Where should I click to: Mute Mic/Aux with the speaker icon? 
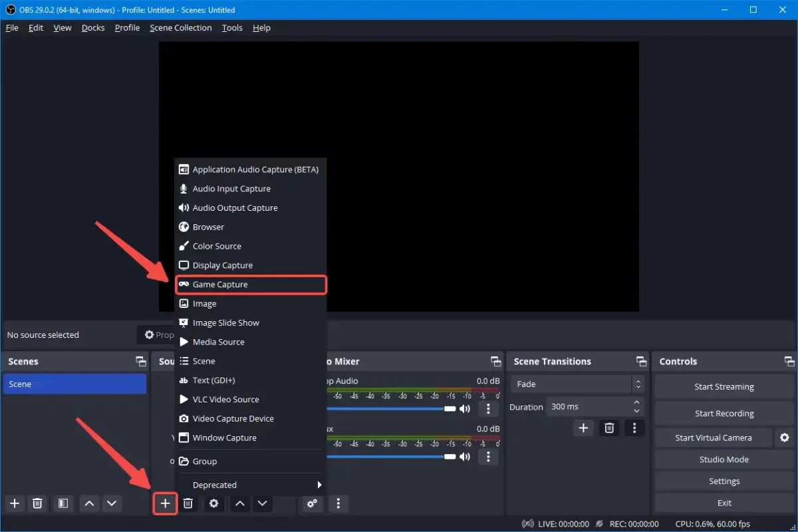(465, 456)
